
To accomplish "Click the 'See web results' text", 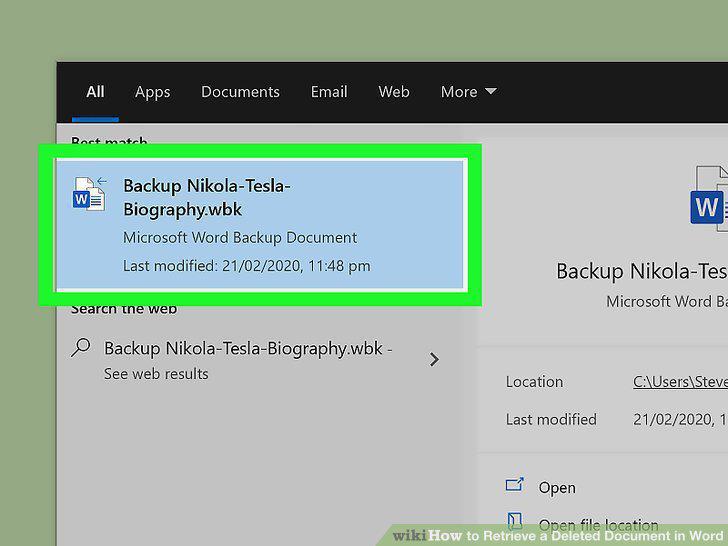I will point(156,374).
